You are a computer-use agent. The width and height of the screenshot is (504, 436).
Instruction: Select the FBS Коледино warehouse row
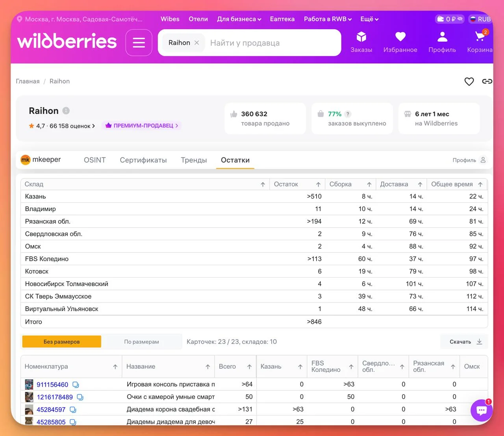point(254,259)
